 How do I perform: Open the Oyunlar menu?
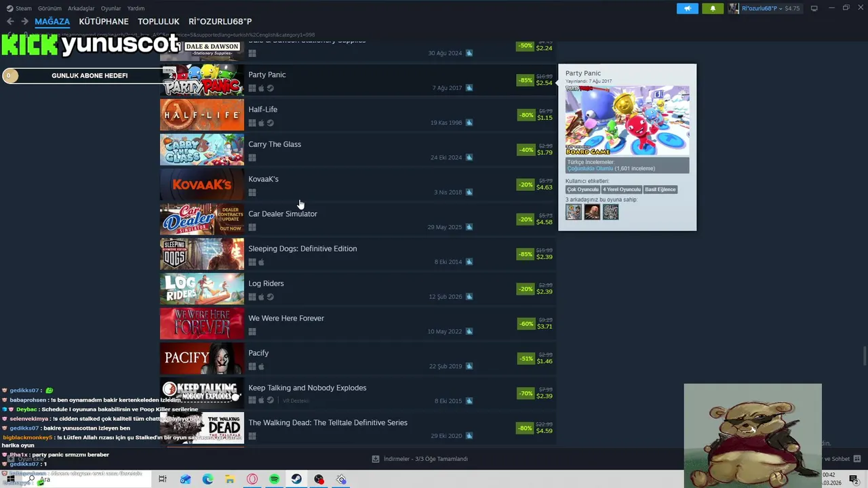click(111, 8)
